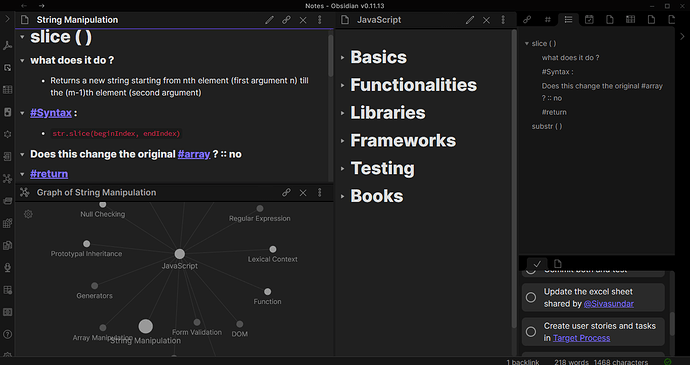Click the String Manipulation editor scrollbar
The width and height of the screenshot is (690, 365).
tap(331, 55)
